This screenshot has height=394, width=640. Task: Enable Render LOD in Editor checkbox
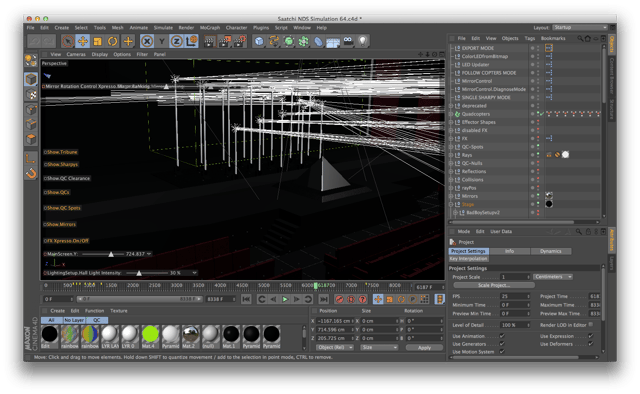(590, 325)
